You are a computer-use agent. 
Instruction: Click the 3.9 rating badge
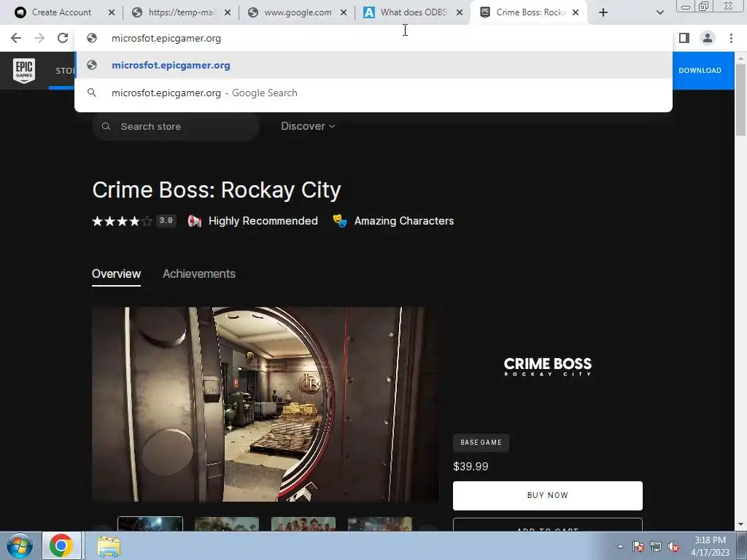(166, 220)
